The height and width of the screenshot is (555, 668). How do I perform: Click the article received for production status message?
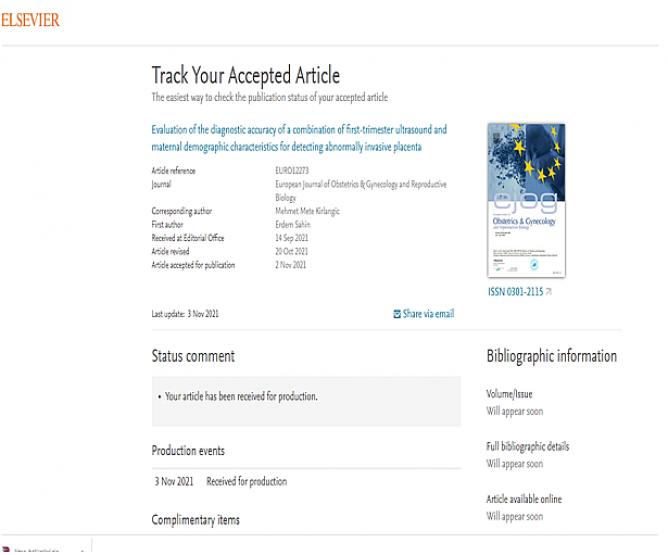point(241,397)
